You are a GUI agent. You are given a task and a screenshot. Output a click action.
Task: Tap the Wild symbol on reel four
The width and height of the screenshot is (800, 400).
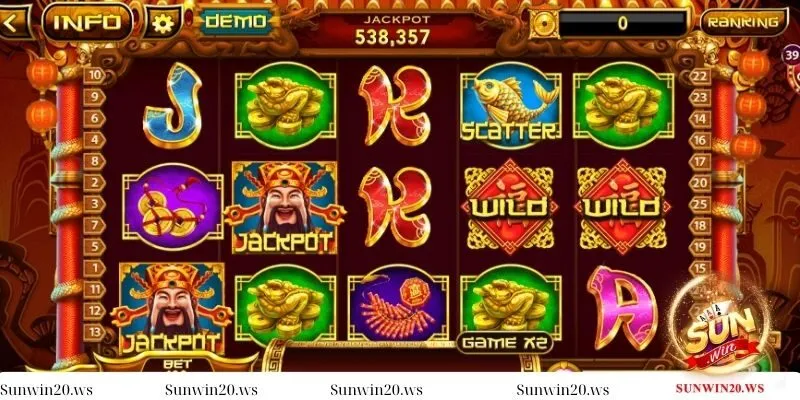[x=510, y=207]
